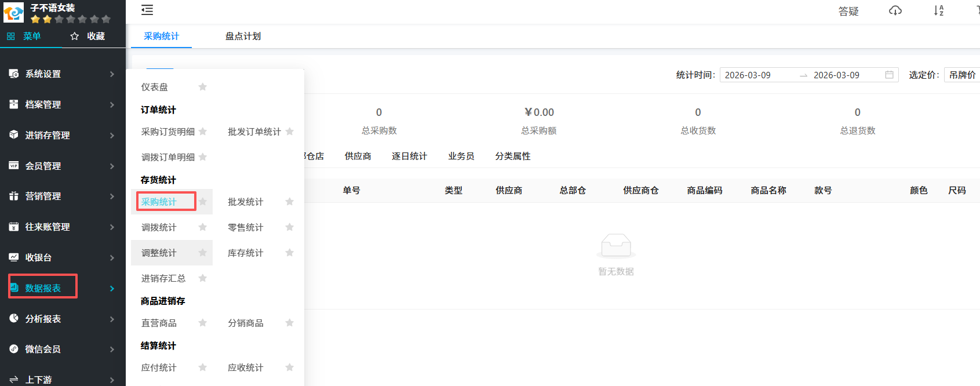Expand 系统设置 with its chevron
980x386 pixels.
point(112,74)
